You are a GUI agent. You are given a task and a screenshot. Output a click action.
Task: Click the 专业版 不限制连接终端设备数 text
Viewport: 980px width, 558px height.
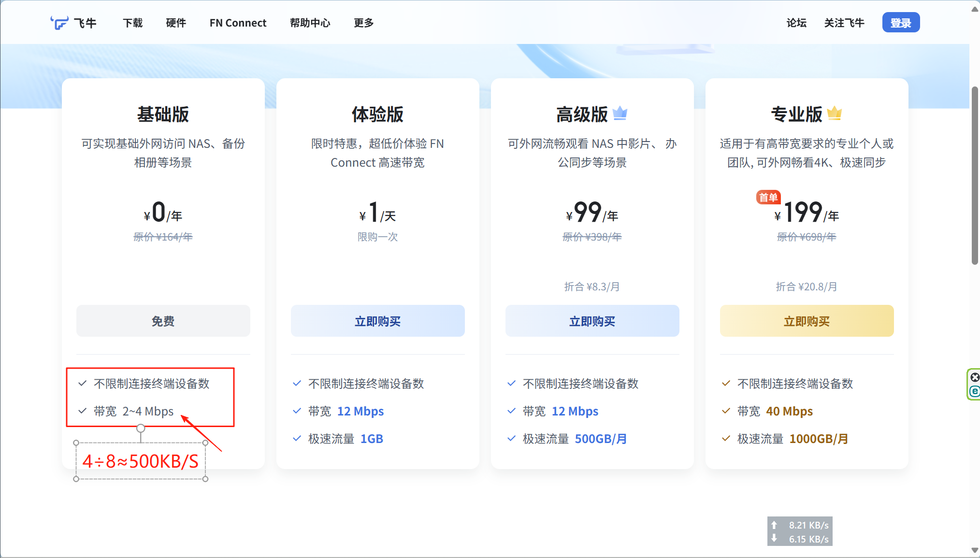(795, 384)
